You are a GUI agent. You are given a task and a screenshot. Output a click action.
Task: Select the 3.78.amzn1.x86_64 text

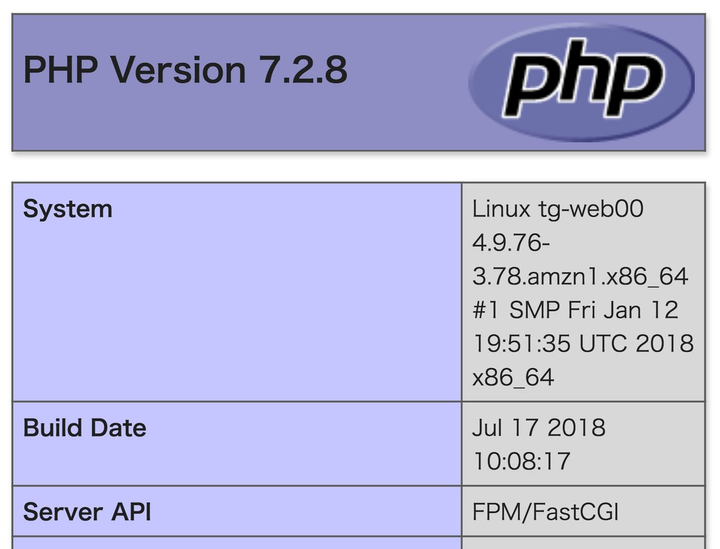[x=580, y=276]
